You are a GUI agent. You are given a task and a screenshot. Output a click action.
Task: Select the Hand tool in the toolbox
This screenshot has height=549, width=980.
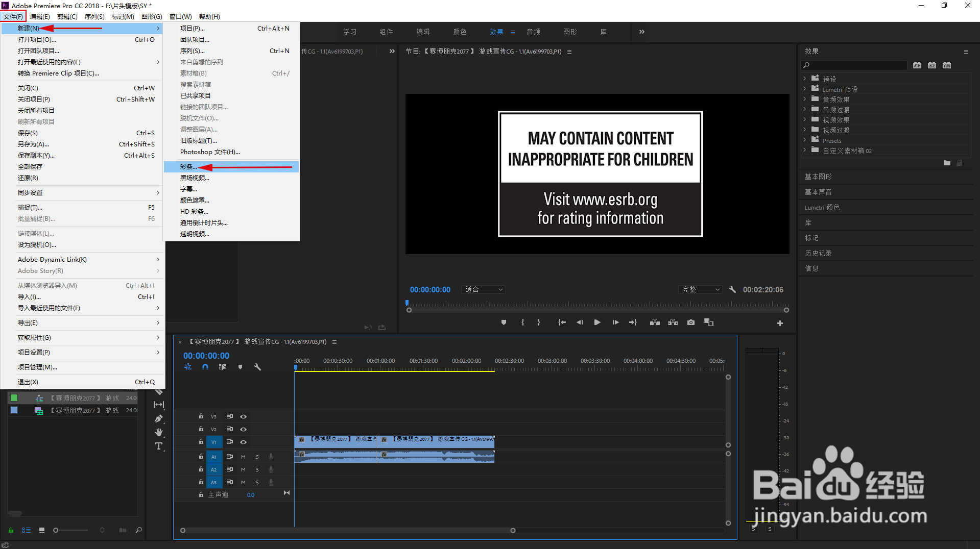pyautogui.click(x=159, y=432)
